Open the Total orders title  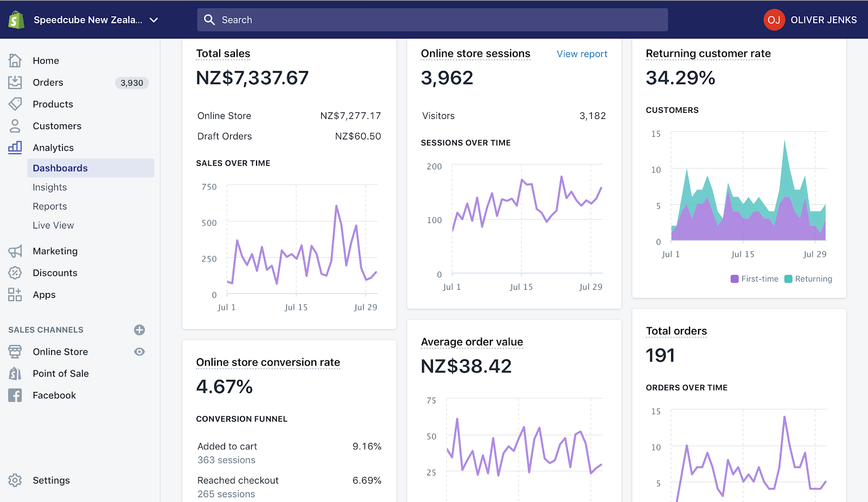(676, 331)
